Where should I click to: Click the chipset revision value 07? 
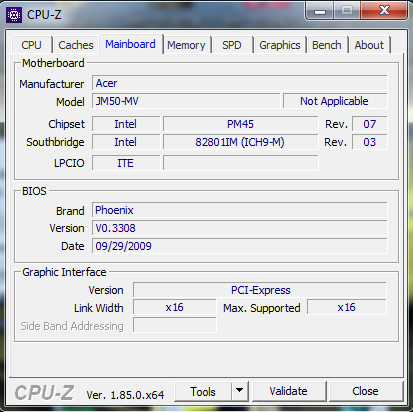tap(369, 124)
